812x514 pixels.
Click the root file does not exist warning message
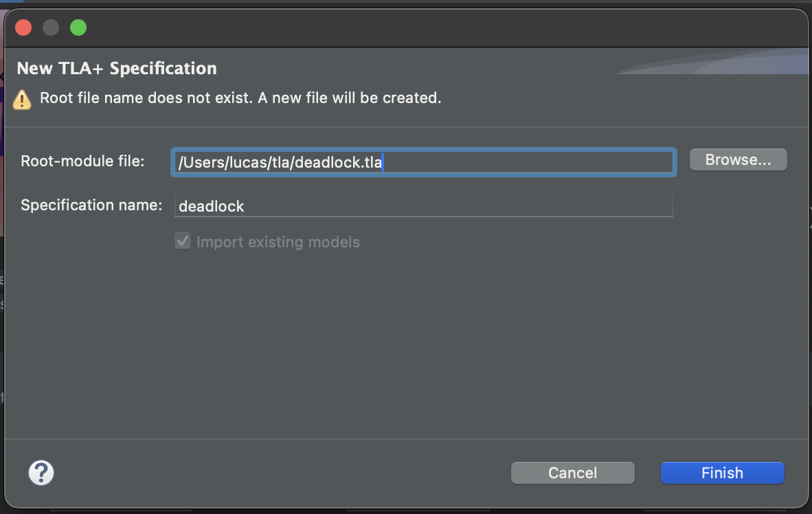(240, 98)
